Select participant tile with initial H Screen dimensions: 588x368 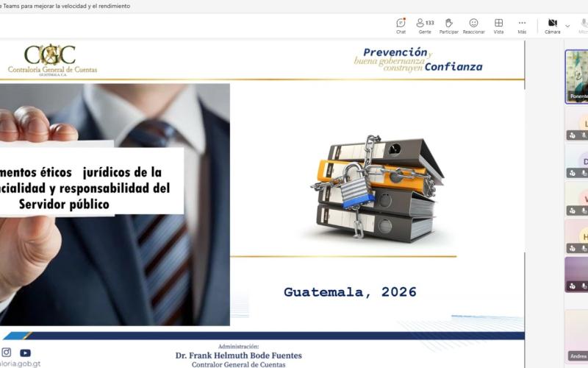[577, 236]
